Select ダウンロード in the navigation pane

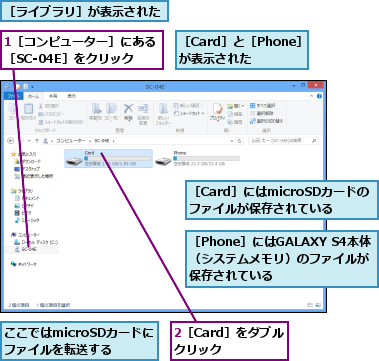click(28, 161)
